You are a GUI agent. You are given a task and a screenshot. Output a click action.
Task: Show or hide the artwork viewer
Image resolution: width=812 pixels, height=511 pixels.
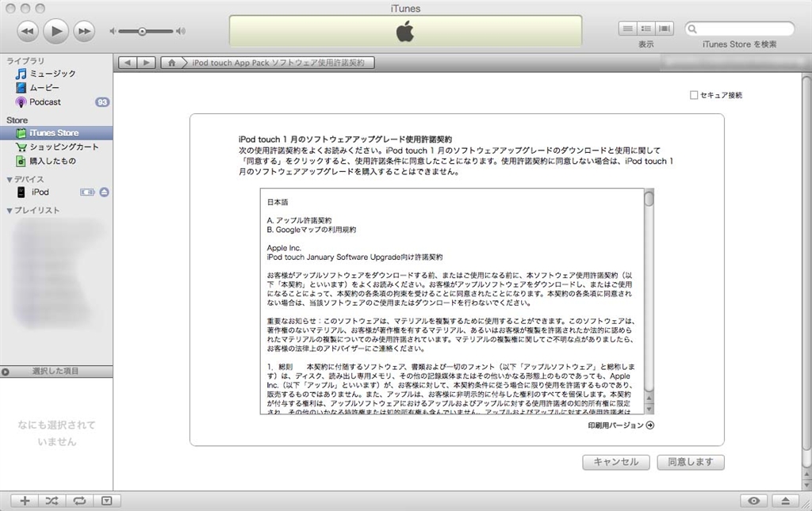tap(107, 501)
